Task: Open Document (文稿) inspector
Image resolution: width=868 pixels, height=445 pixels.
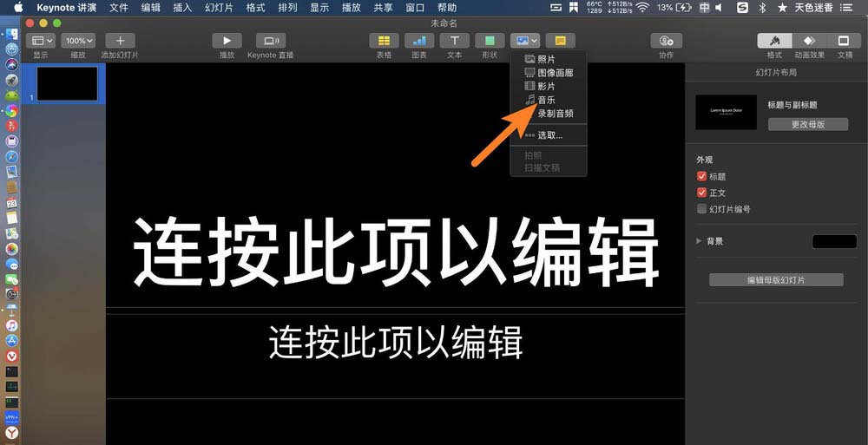Action: (x=844, y=41)
